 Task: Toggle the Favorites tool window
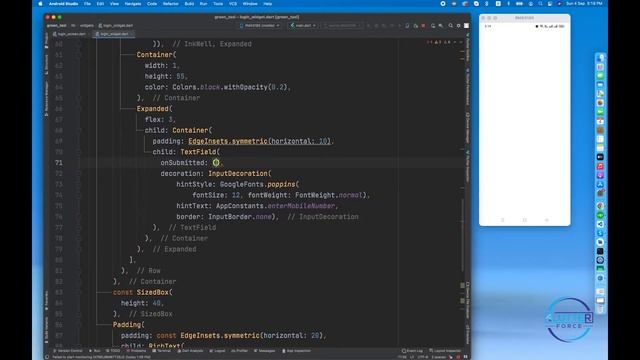click(x=47, y=300)
